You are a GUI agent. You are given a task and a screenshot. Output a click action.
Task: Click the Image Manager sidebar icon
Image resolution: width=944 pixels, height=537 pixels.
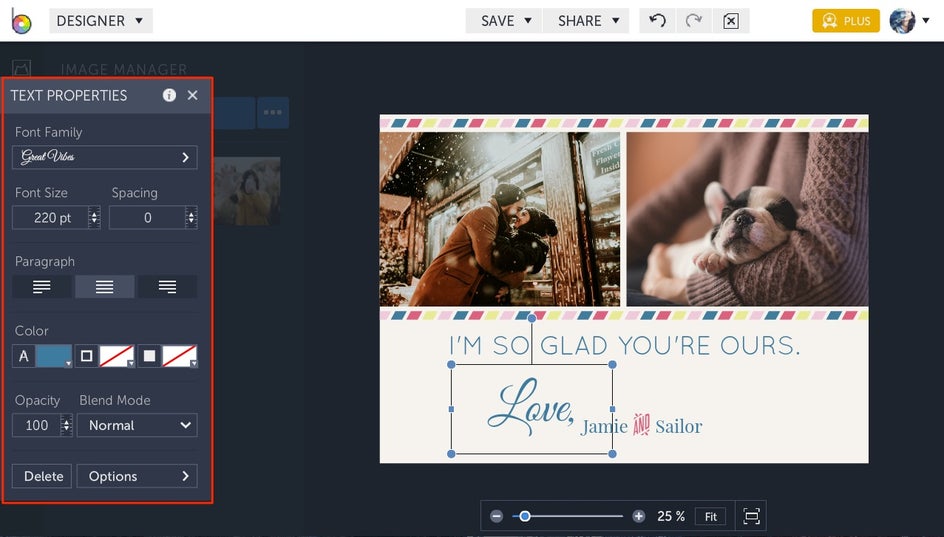[x=22, y=68]
